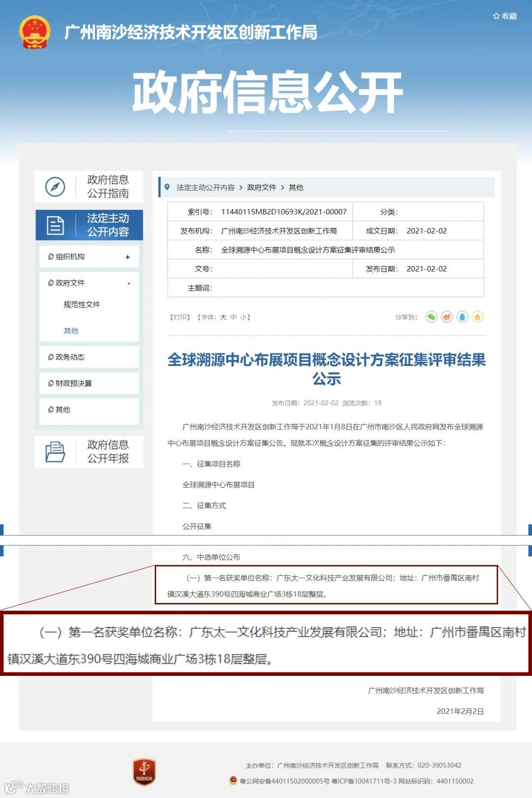Go to 其他 breadcrumb link
The height and width of the screenshot is (798, 532).
coord(296,187)
